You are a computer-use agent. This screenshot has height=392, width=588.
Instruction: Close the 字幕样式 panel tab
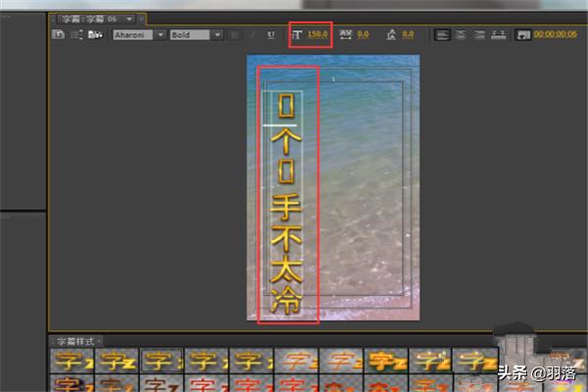coord(99,341)
